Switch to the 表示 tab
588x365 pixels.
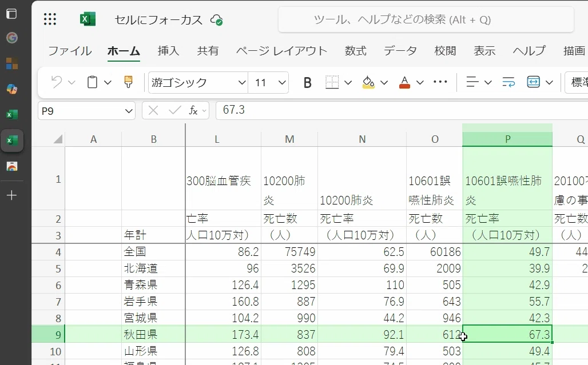[x=484, y=50]
